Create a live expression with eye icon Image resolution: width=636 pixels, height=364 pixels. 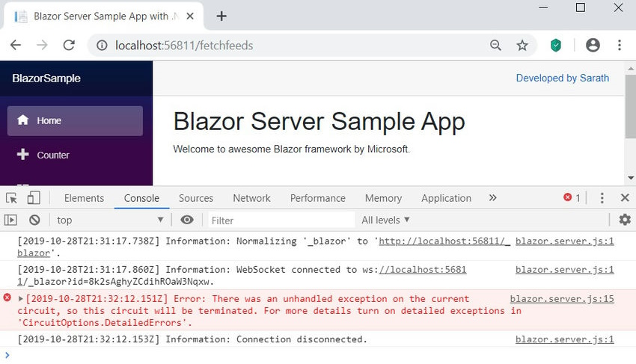186,220
